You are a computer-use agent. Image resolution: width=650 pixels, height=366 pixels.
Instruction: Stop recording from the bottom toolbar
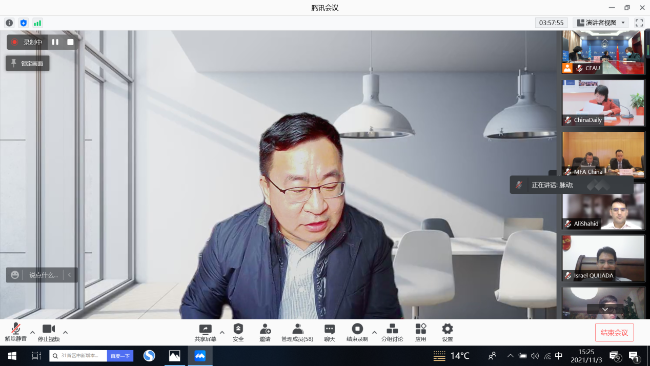coord(357,332)
